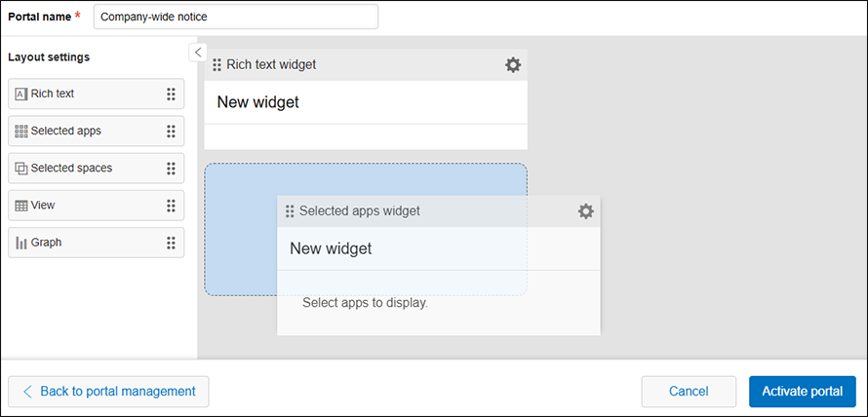Click drag handle on Selected spaces item
Image resolution: width=868 pixels, height=417 pixels.
point(171,169)
